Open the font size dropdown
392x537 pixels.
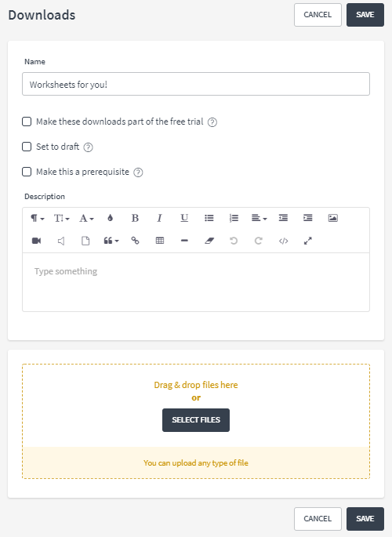pyautogui.click(x=62, y=218)
